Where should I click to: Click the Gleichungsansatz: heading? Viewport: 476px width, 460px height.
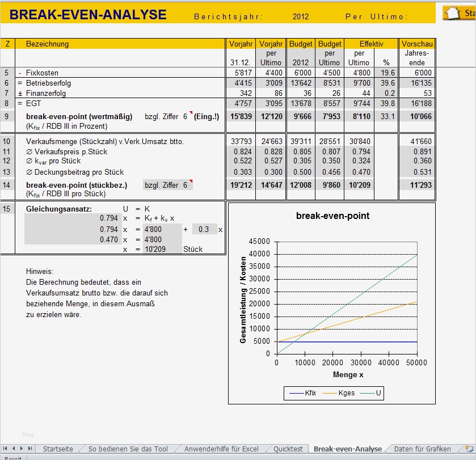pos(59,209)
